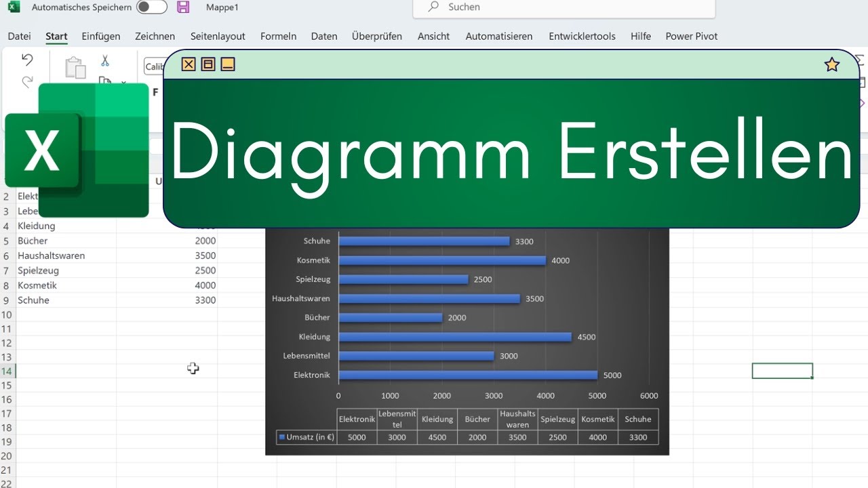The image size is (868, 488).
Task: Click the Redo arrow icon
Action: [x=27, y=82]
